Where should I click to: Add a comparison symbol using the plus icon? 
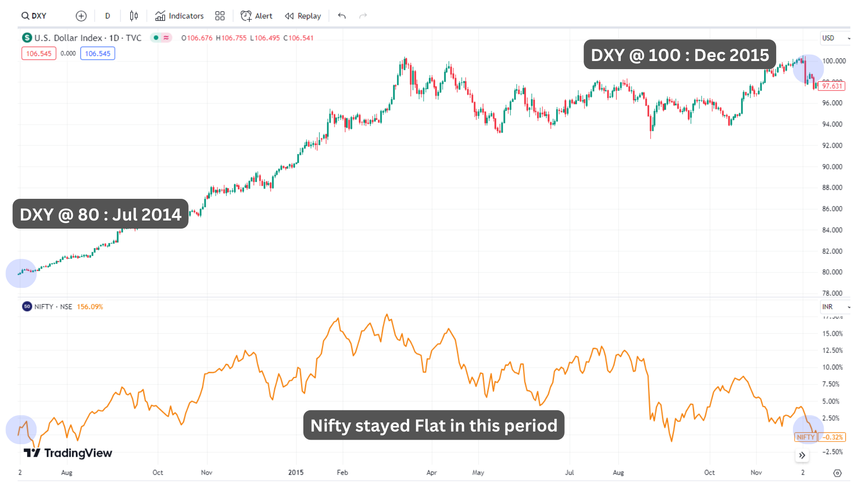pyautogui.click(x=81, y=16)
